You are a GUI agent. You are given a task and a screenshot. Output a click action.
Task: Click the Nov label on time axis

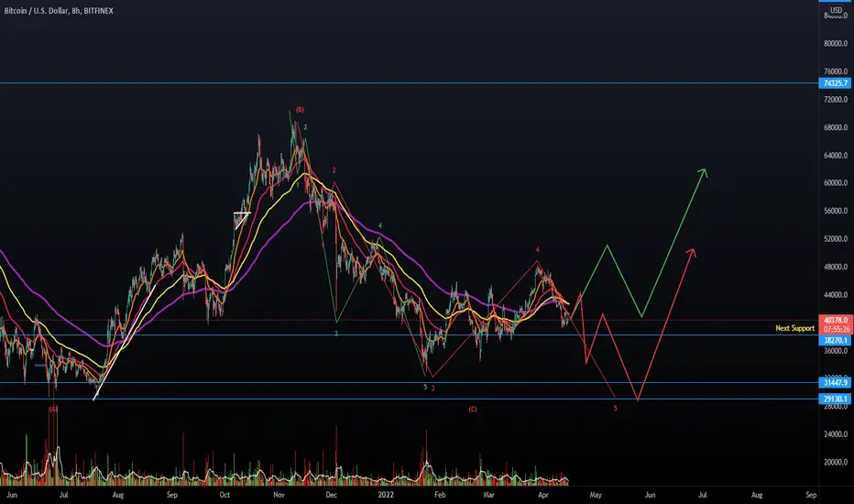click(279, 495)
